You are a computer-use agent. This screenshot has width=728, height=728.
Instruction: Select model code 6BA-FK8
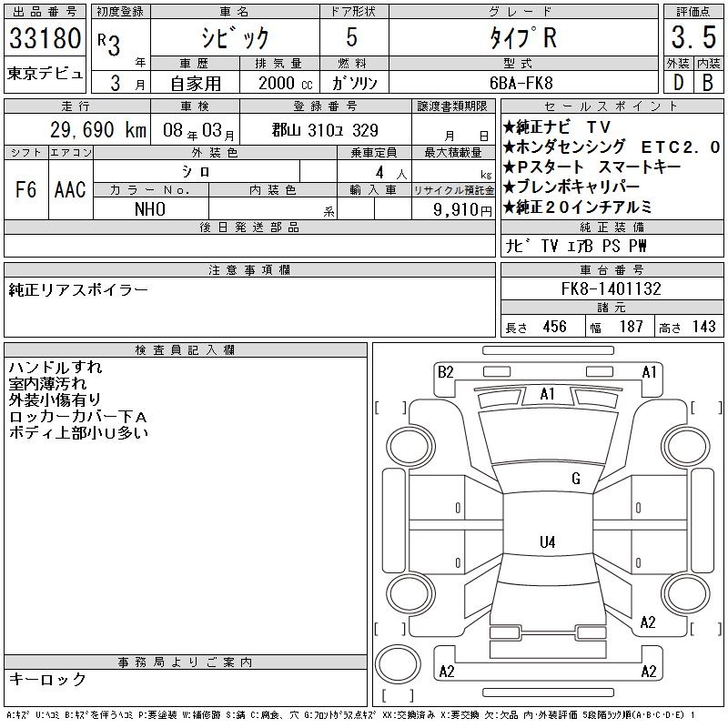coord(521,84)
